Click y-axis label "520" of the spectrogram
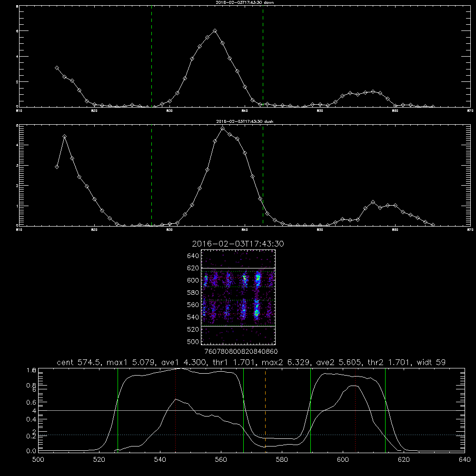Screen dimensions: 476x476 (x=193, y=329)
